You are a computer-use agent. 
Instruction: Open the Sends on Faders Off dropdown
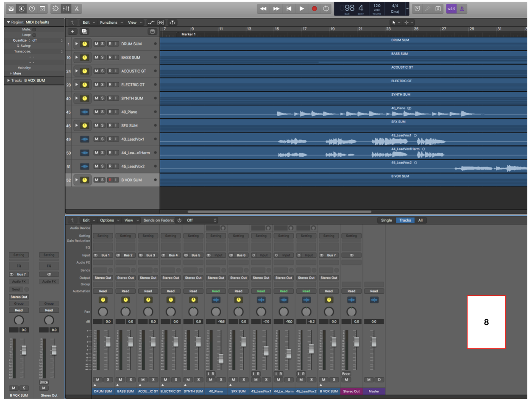coord(201,220)
